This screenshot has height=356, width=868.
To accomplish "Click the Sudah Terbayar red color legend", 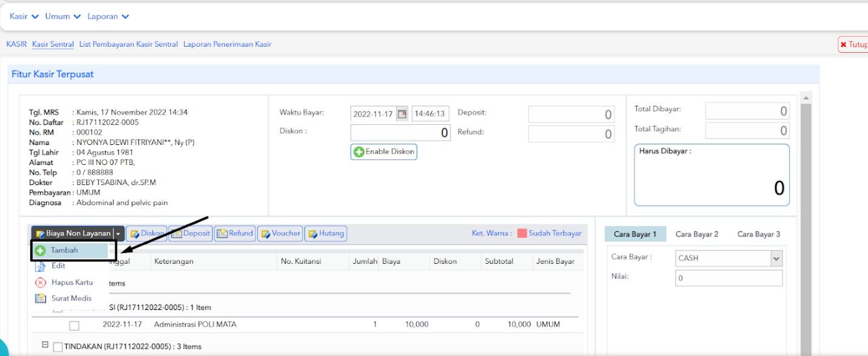I will [522, 233].
